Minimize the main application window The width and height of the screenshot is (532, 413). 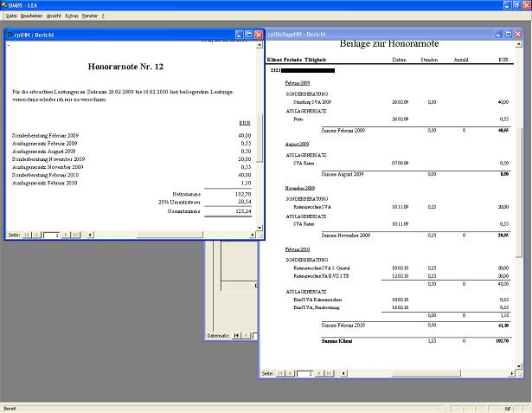[x=507, y=5]
